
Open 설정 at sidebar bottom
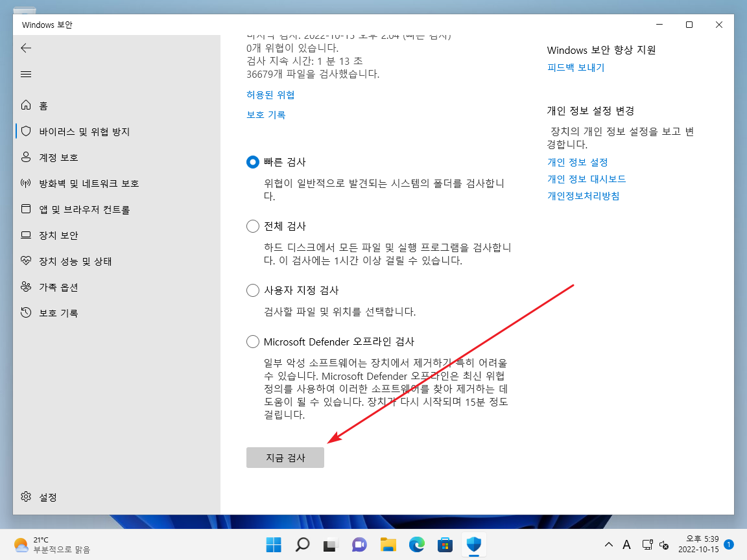[x=118, y=496]
